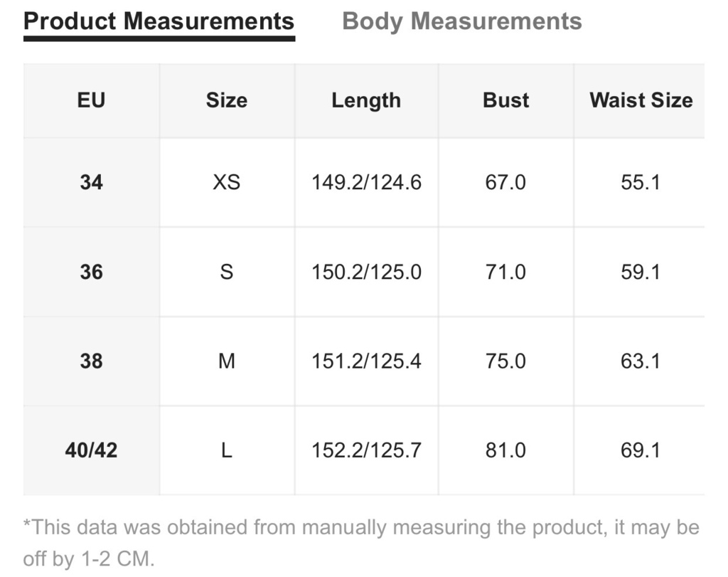Click the 150.2/125.0 length value
Viewport: 728px width, 577px height.
(x=366, y=272)
